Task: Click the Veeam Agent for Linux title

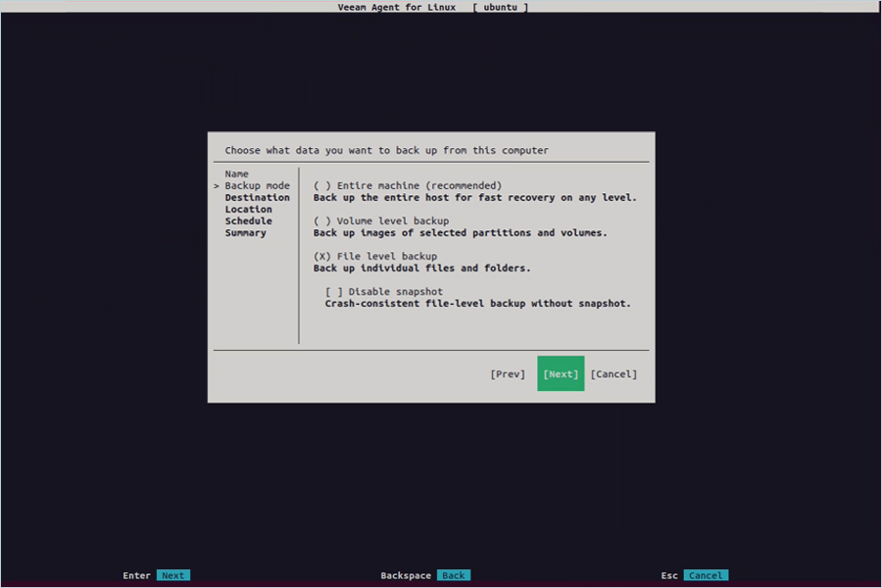Action: (397, 7)
